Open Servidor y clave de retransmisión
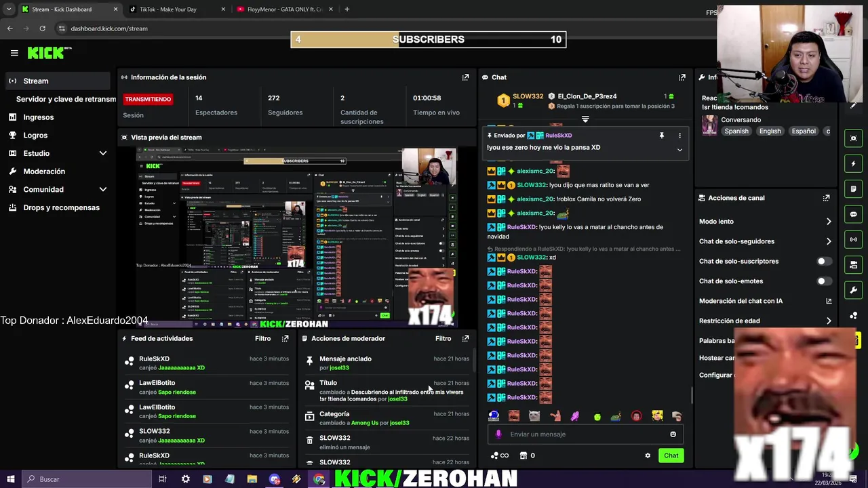Viewport: 868px width, 488px height. (66, 99)
